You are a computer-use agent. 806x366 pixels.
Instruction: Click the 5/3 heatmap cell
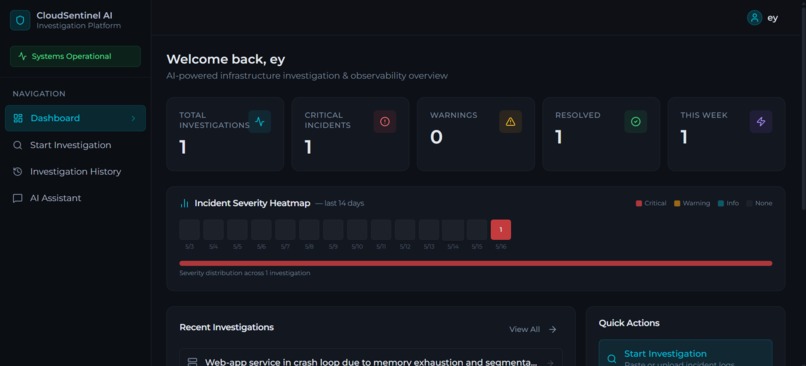190,230
